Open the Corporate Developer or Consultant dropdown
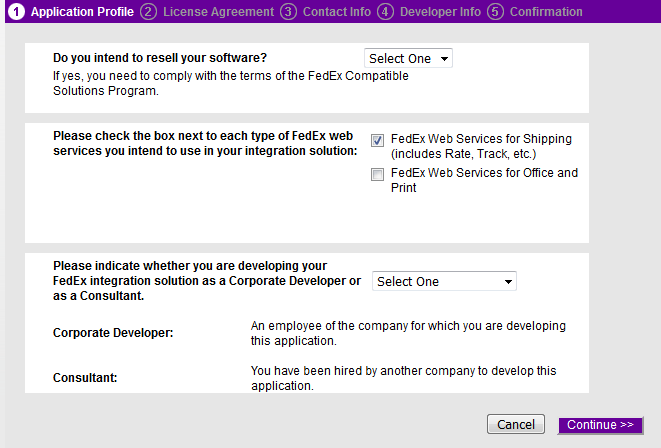This screenshot has height=448, width=661. [x=443, y=282]
